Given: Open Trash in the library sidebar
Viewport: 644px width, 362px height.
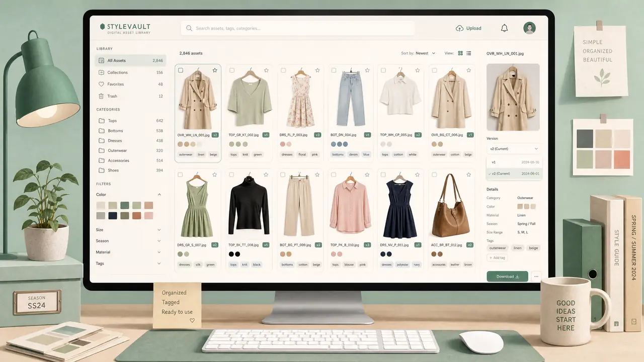Looking at the screenshot, I should (x=130, y=96).
